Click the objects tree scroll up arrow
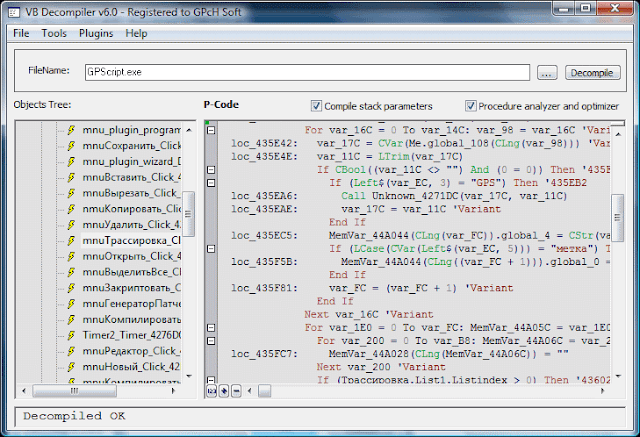640x437 pixels. [x=189, y=130]
